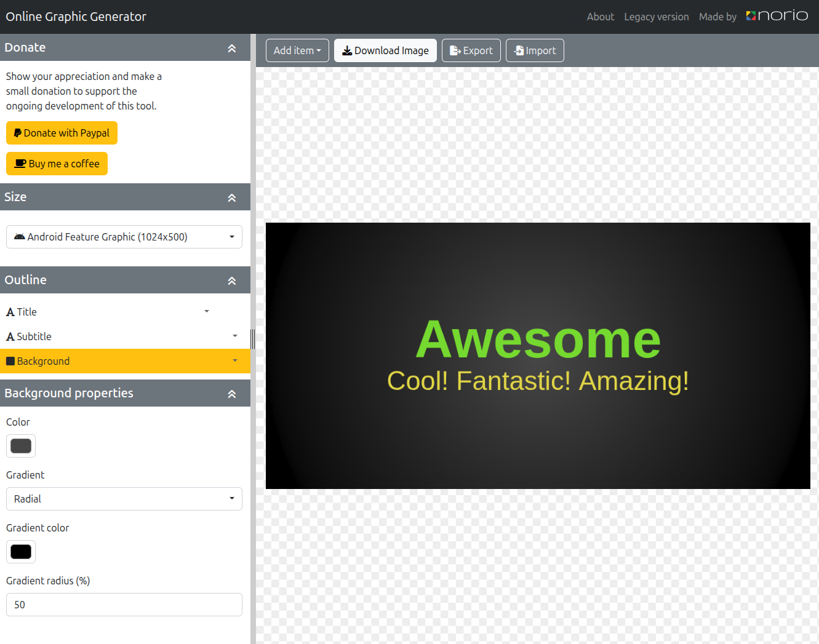Screen dimensions: 819x644
Task: Click the Awesome title text on canvas
Action: point(538,339)
